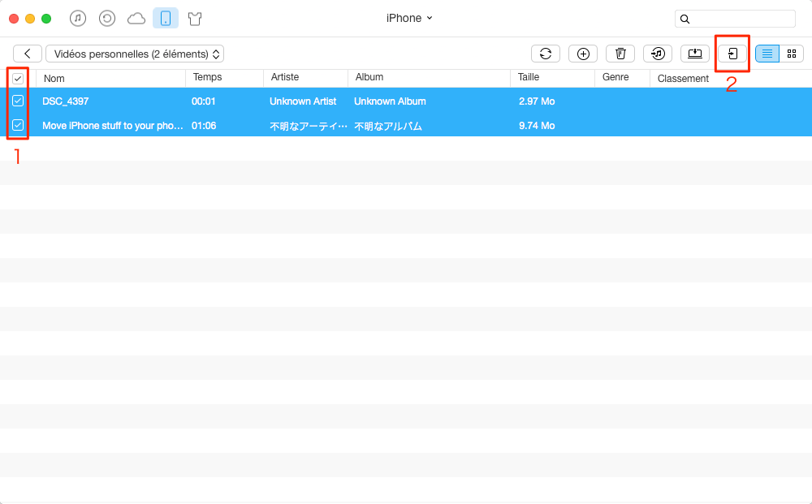812x504 pixels.
Task: Toggle the select-all header checkbox
Action: point(18,79)
